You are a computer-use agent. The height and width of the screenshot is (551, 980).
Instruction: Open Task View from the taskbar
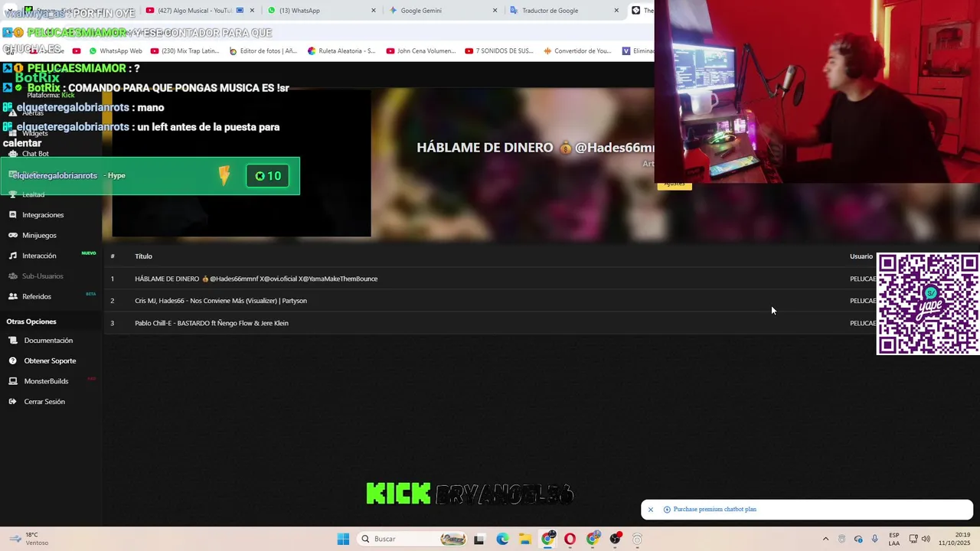pyautogui.click(x=479, y=539)
